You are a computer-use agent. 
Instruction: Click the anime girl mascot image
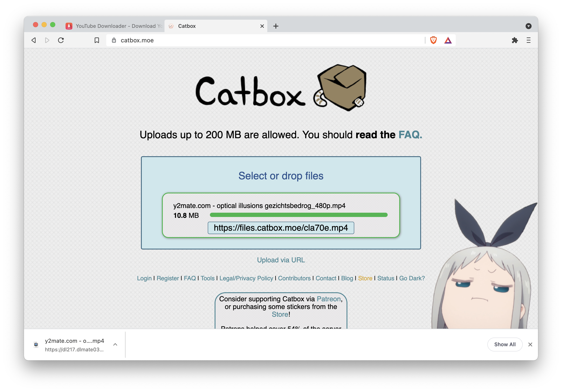(x=484, y=264)
